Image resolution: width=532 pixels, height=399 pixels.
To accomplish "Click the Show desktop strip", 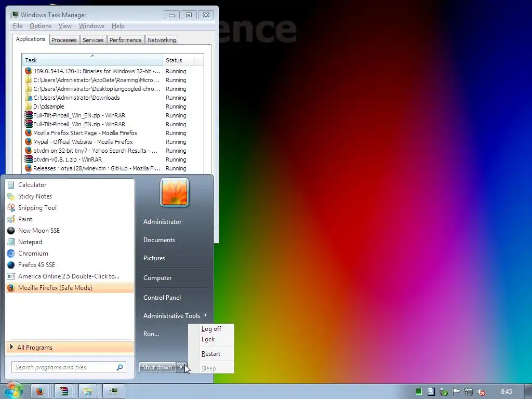I will [x=528, y=391].
